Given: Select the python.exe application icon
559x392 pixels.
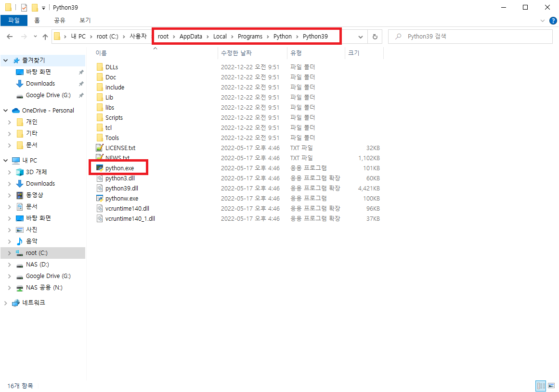Looking at the screenshot, I should point(100,168).
